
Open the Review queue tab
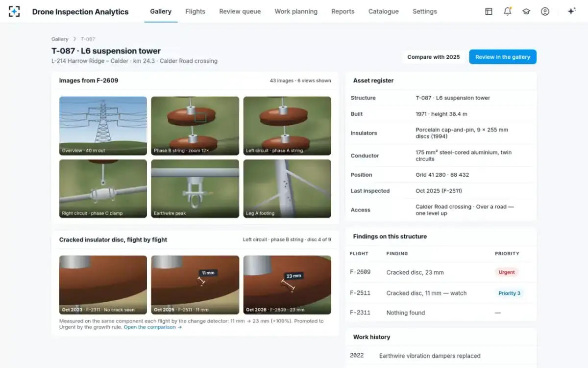[x=240, y=11]
